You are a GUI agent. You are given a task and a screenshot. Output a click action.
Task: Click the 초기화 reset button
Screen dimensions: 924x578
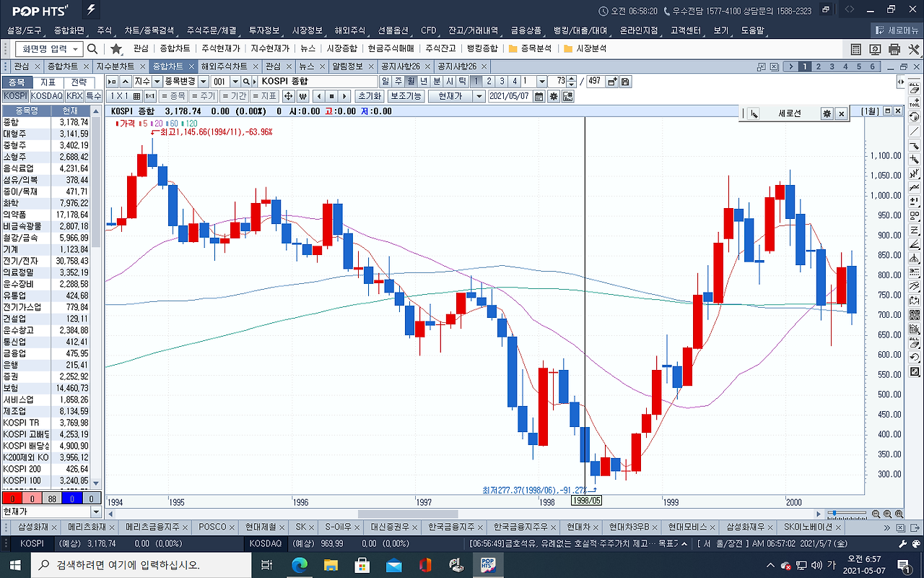[368, 96]
